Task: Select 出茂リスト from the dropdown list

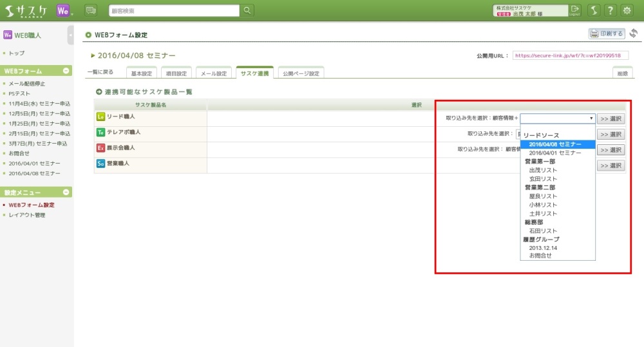Action: click(543, 170)
